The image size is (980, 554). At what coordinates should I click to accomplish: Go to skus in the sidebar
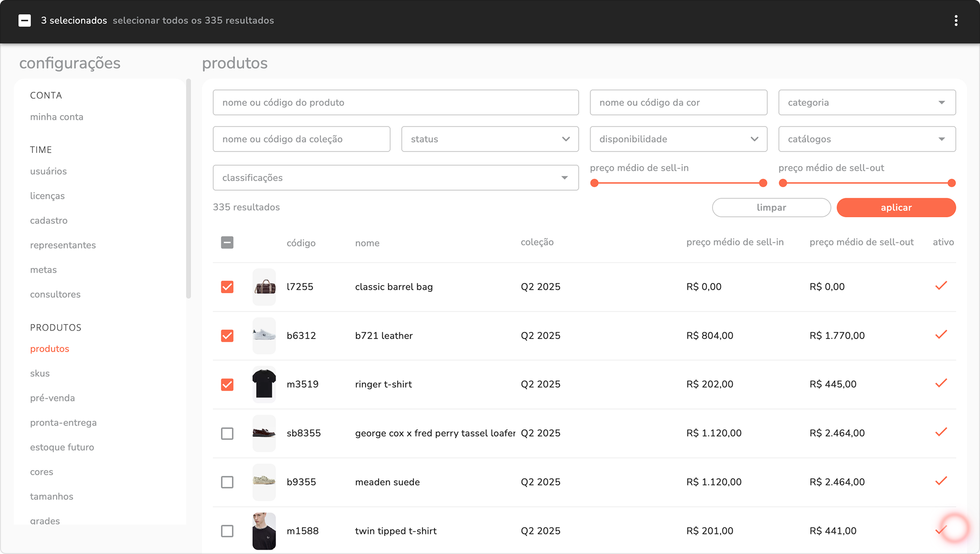tap(40, 374)
